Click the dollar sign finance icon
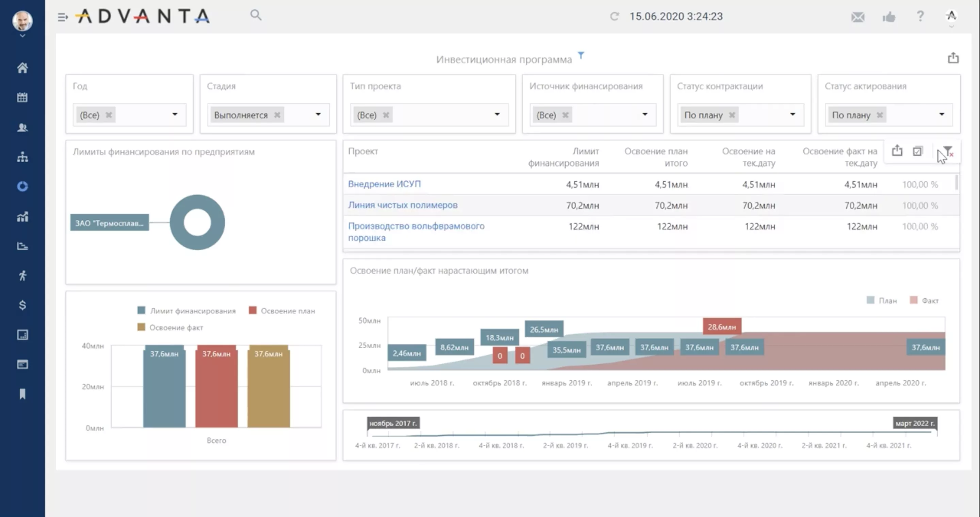Viewport: 980px width, 517px height. (x=22, y=305)
